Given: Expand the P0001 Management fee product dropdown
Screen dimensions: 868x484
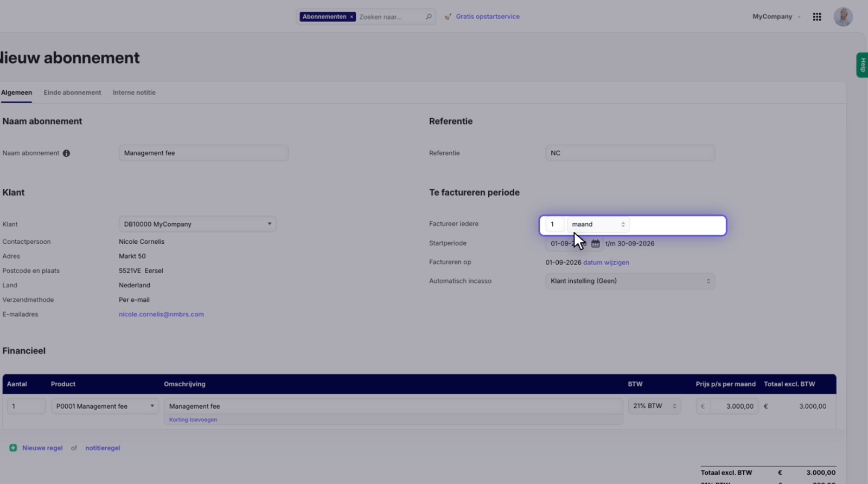Looking at the screenshot, I should 105,406.
